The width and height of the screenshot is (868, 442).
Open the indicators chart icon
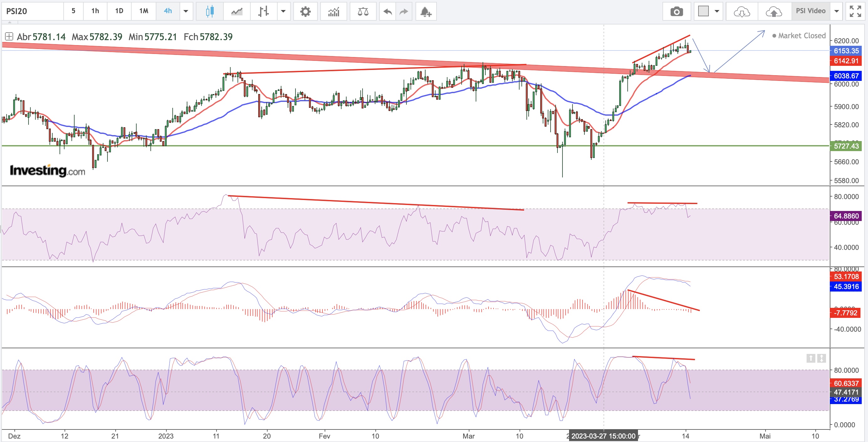334,12
